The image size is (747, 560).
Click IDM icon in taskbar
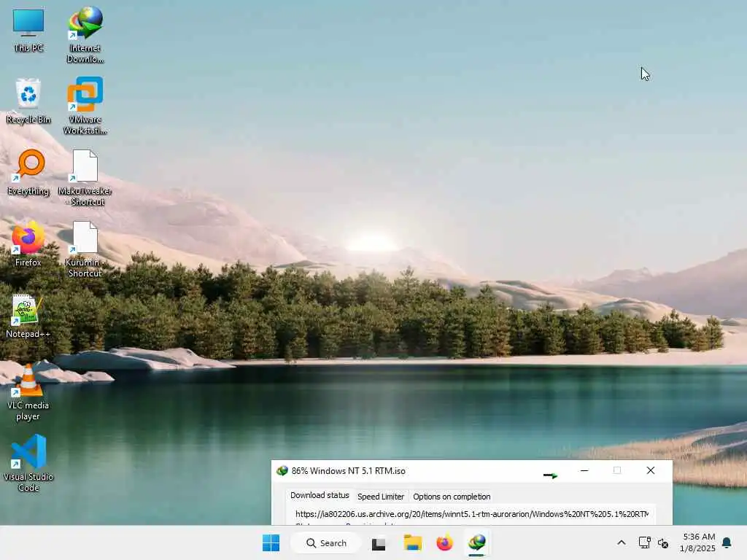click(477, 542)
